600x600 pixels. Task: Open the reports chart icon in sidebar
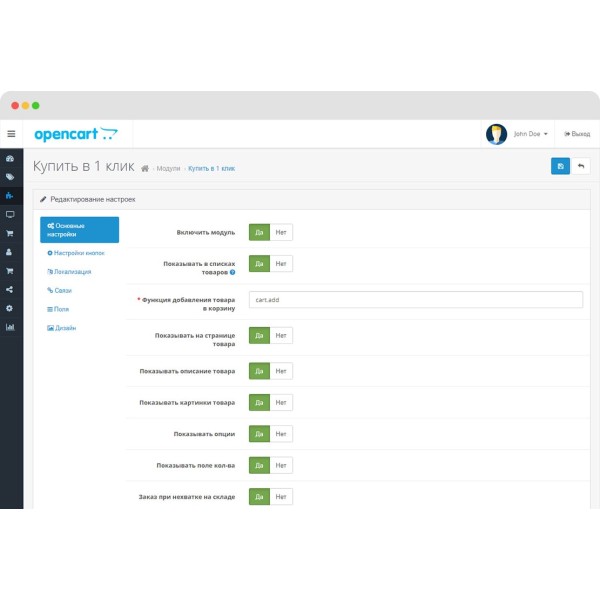point(10,327)
